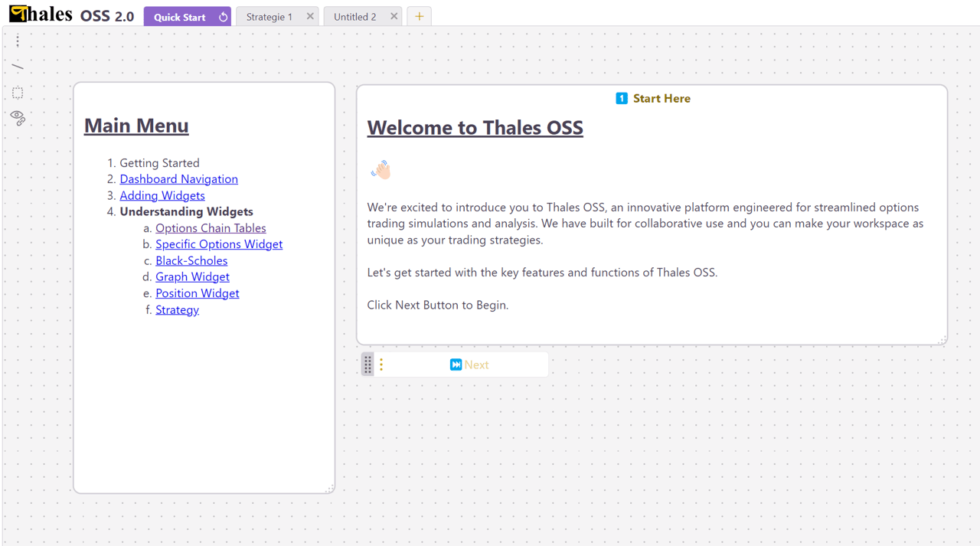Open the Dashboard Navigation link
Viewport: 980px width, 546px height.
click(x=178, y=179)
